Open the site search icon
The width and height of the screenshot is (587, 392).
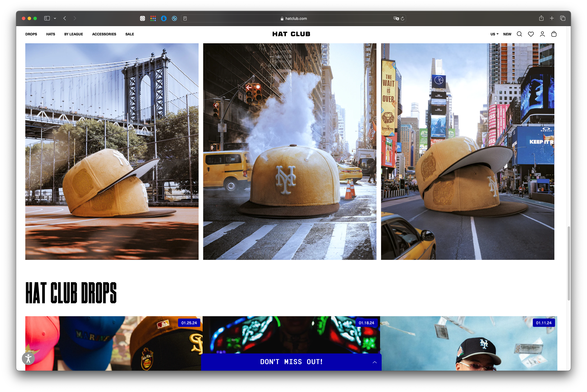pyautogui.click(x=519, y=34)
